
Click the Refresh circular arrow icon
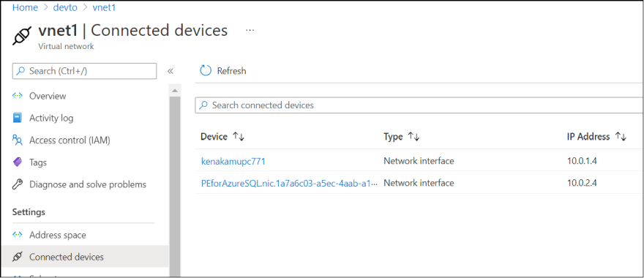206,71
